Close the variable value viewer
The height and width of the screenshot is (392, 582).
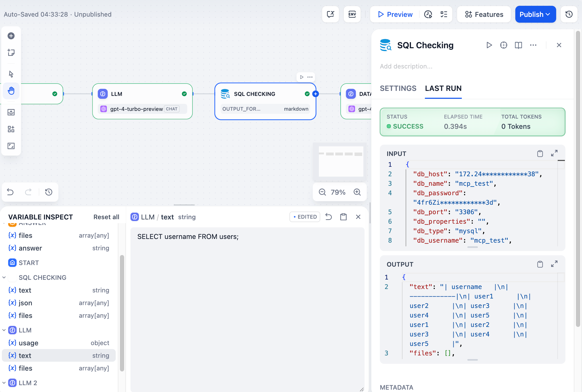358,217
